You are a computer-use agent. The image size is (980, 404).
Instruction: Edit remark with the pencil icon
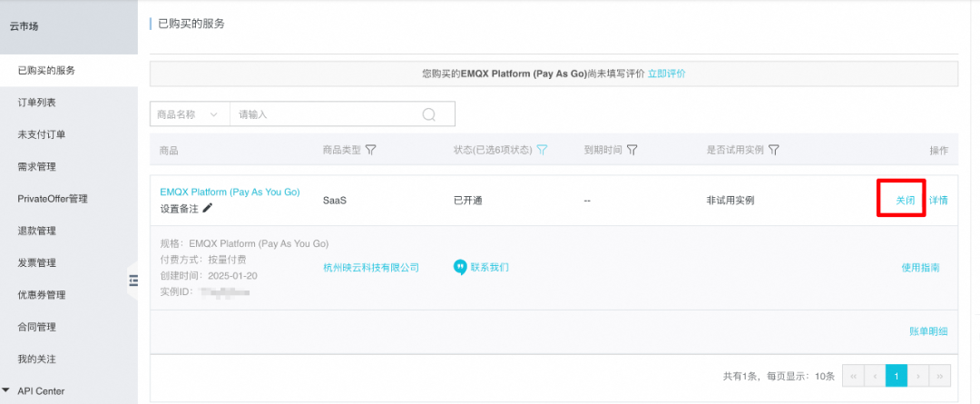point(208,208)
